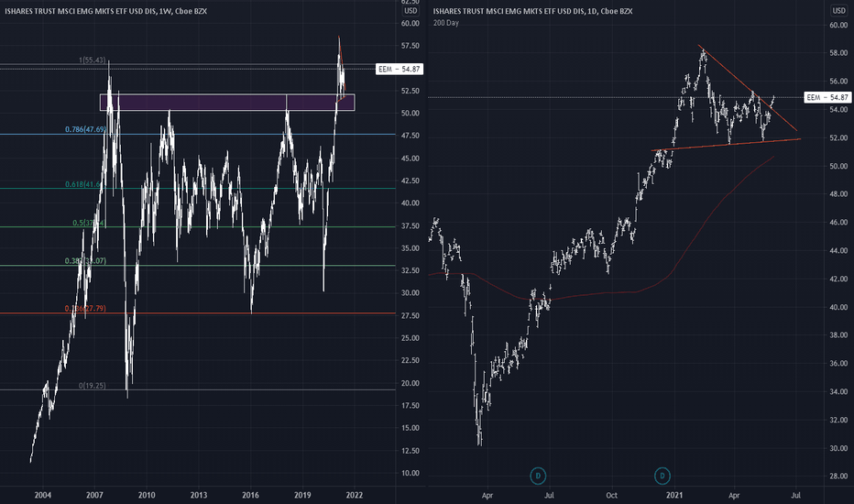The height and width of the screenshot is (504, 854).
Task: Click the Oct label on daily time axis
Action: point(611,495)
